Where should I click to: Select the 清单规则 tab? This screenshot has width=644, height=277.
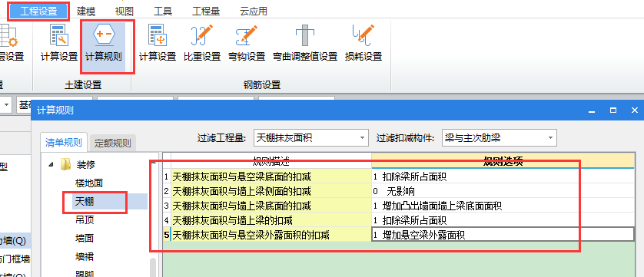[64, 143]
